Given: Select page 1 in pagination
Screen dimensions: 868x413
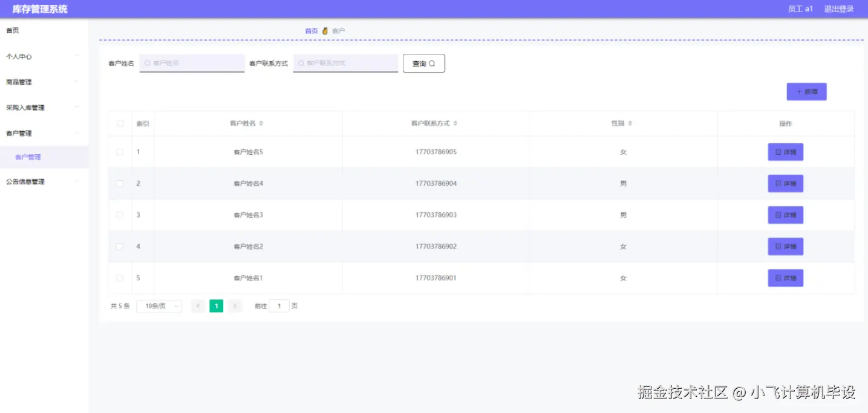Looking at the screenshot, I should tap(217, 306).
